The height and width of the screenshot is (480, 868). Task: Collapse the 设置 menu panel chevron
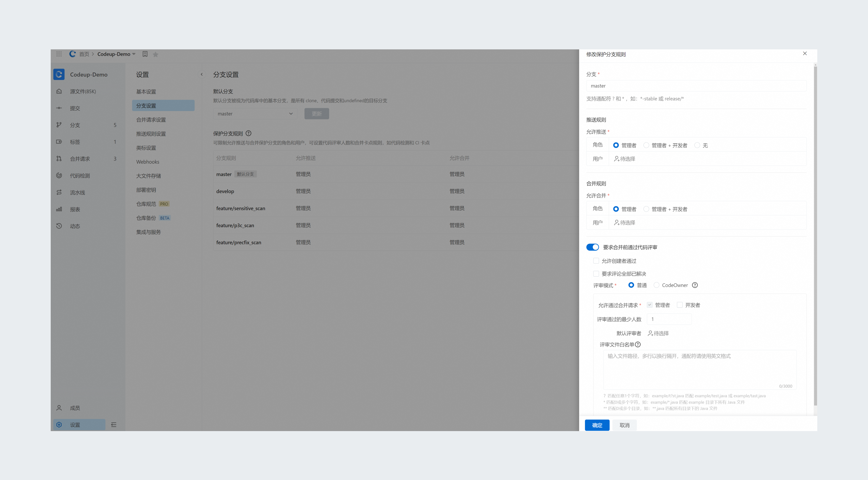201,74
